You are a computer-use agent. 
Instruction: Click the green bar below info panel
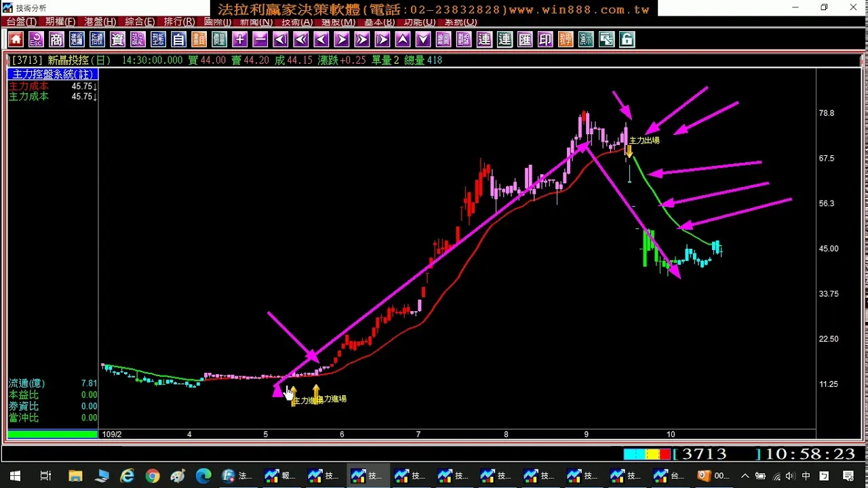[52, 434]
